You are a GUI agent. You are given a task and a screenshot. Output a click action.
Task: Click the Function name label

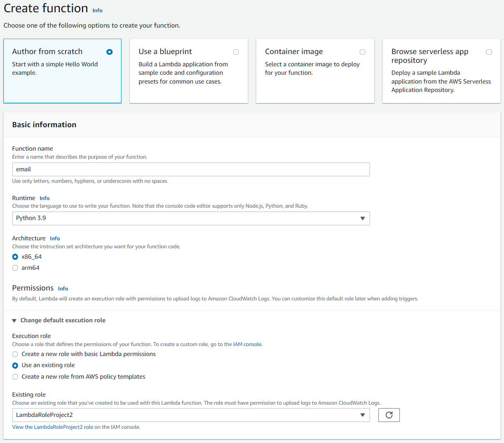click(x=33, y=149)
